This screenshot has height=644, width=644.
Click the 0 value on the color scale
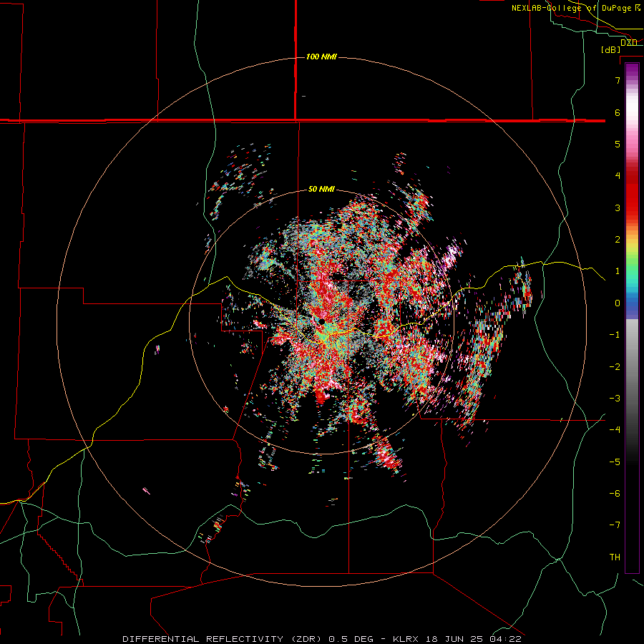click(x=618, y=303)
